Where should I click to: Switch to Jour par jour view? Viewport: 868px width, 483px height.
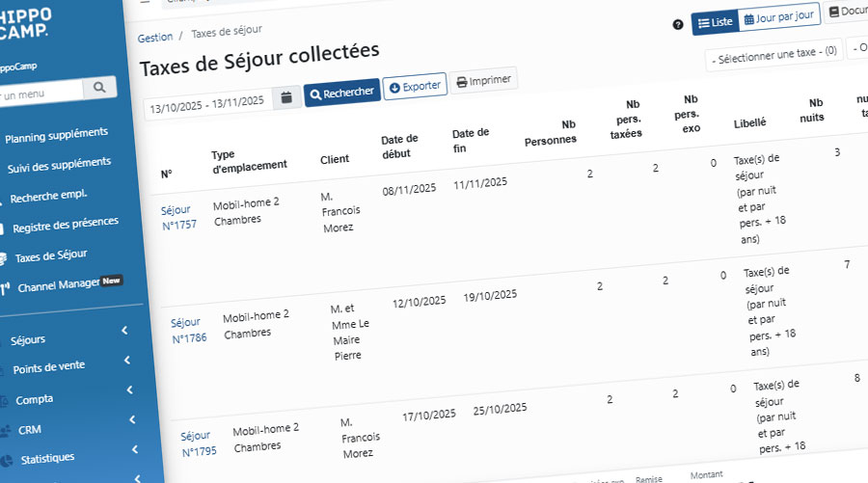click(x=780, y=17)
